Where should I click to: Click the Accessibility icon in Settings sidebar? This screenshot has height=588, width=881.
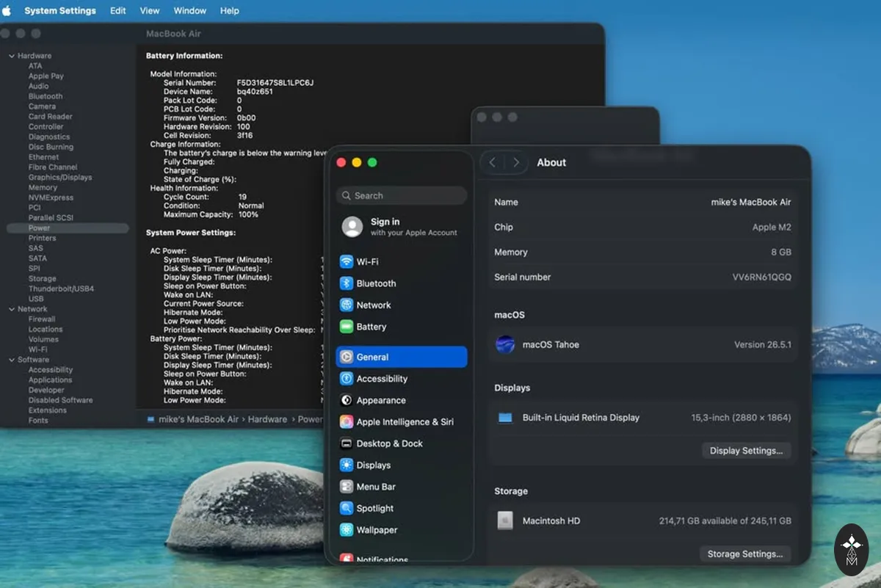click(347, 379)
